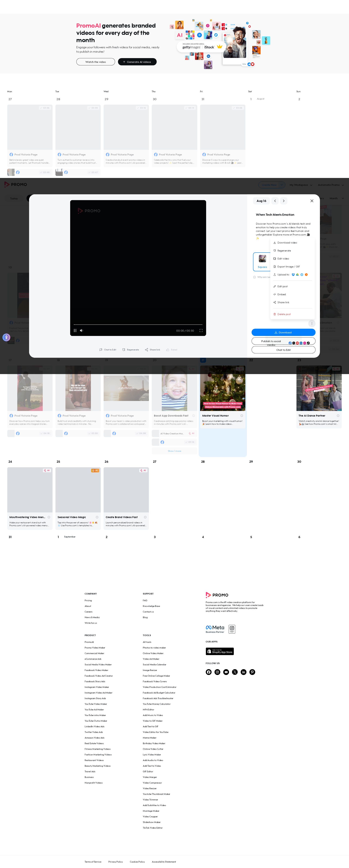Select Edit post in the context menu
The width and height of the screenshot is (349, 868).
coord(292,286)
